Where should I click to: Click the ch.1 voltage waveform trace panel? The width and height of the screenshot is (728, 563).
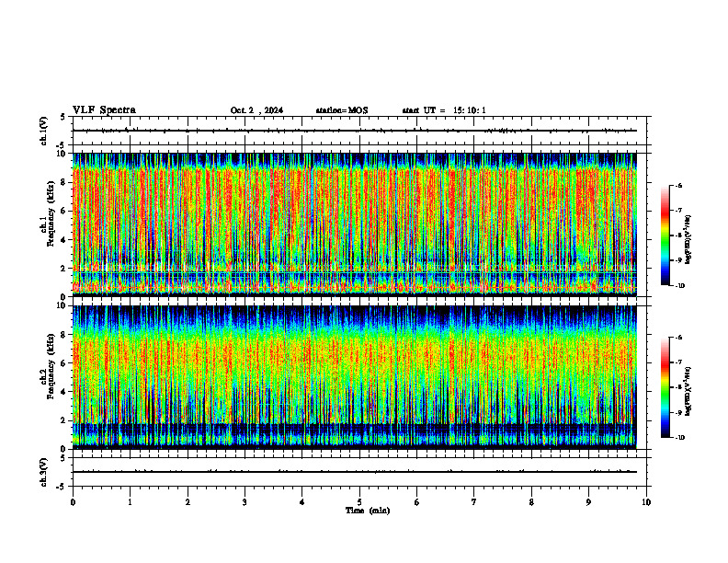359,131
